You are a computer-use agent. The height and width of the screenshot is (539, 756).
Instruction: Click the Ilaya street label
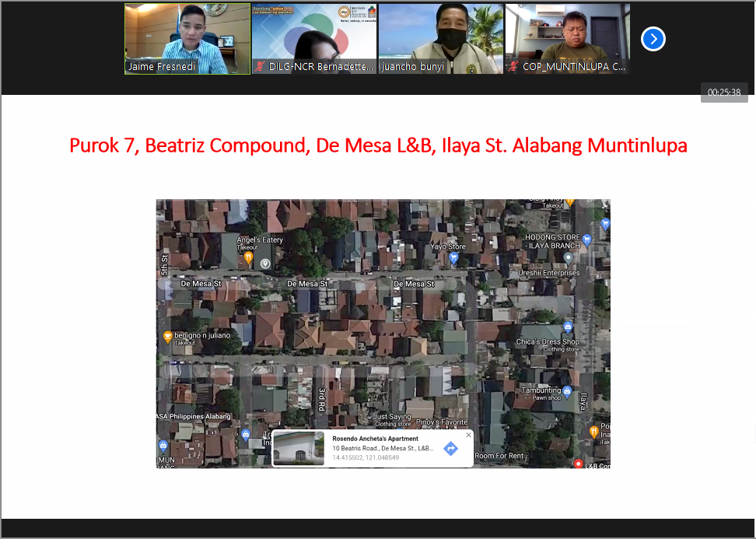[584, 401]
